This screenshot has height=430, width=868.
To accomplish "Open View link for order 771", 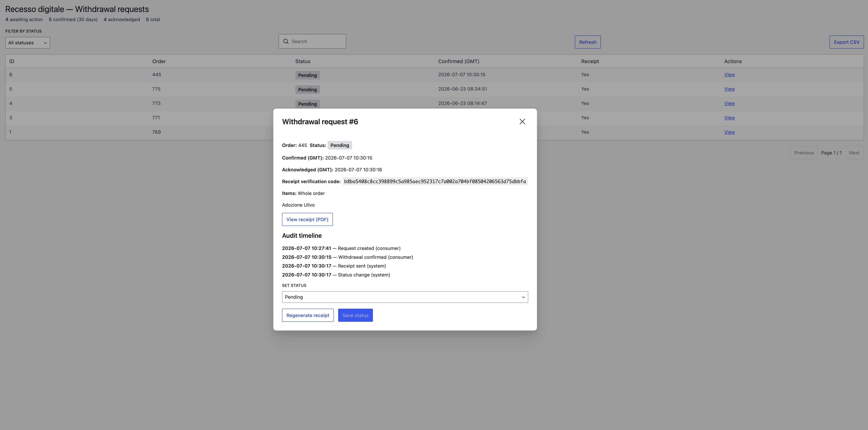I will [729, 118].
